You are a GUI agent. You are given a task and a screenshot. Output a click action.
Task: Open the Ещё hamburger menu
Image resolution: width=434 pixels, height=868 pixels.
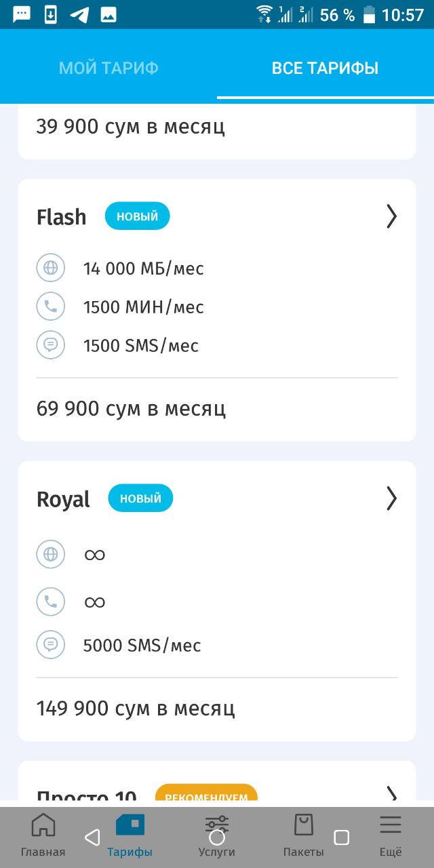point(390,825)
